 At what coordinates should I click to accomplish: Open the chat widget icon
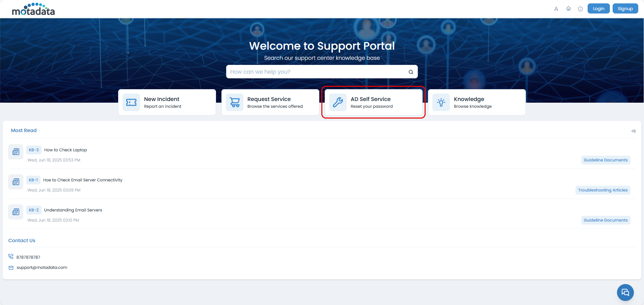point(625,293)
